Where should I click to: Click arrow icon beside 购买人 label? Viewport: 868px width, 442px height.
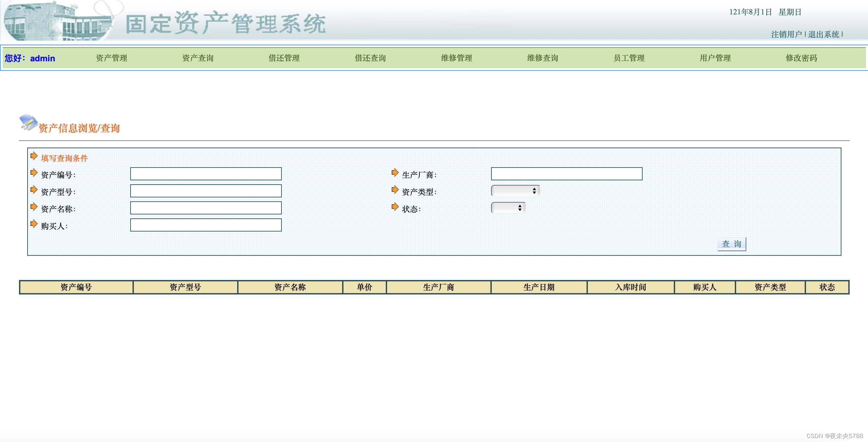[x=34, y=224]
